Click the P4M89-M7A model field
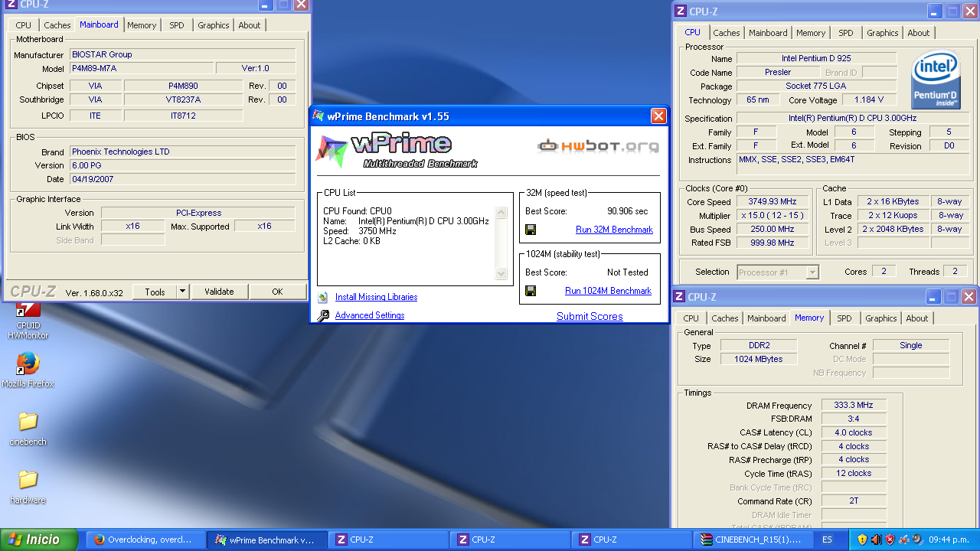 [x=141, y=68]
